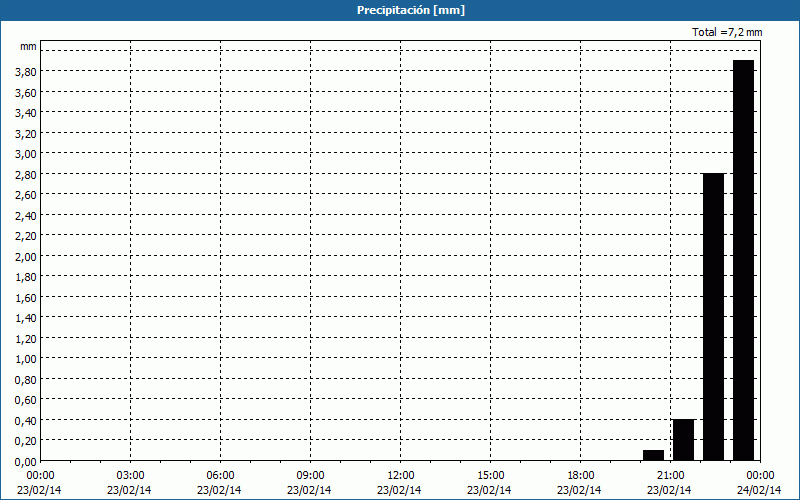Click the 2,00 y-axis value
The width and height of the screenshot is (800, 500).
[26, 257]
